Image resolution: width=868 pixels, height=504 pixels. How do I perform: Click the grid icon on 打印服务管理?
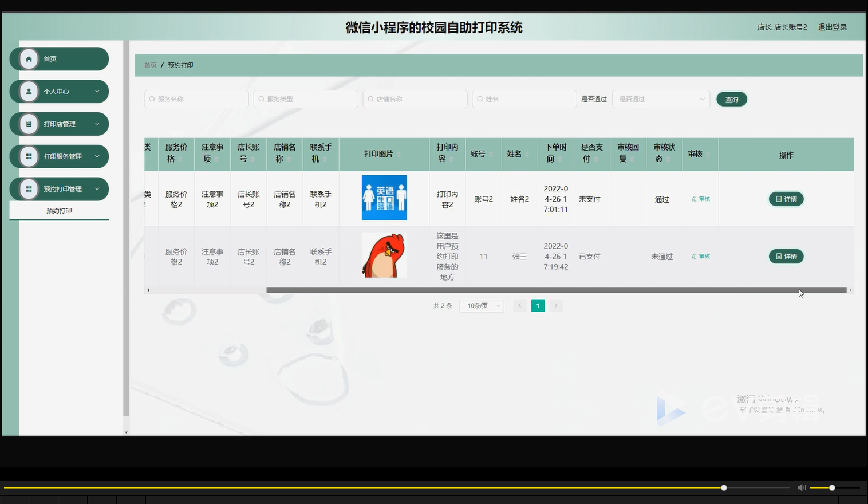[x=29, y=156]
